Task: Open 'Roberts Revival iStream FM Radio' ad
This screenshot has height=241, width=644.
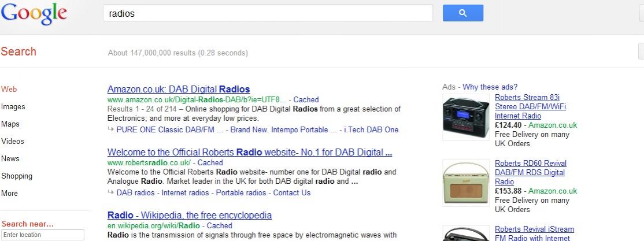Action: point(534,233)
